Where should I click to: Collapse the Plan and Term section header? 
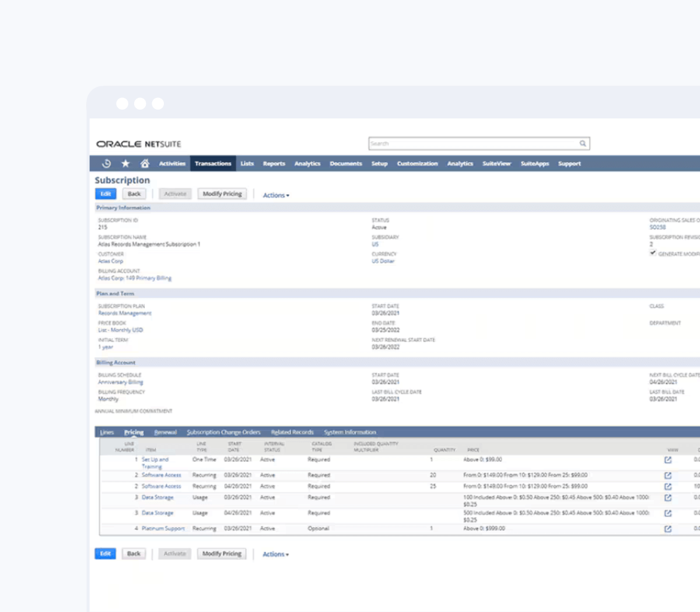coord(115,294)
